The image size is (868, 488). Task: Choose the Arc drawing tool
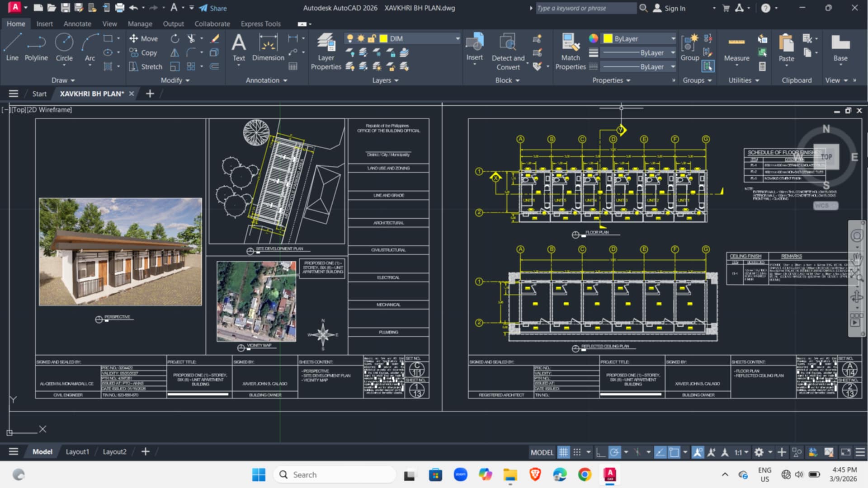point(90,48)
